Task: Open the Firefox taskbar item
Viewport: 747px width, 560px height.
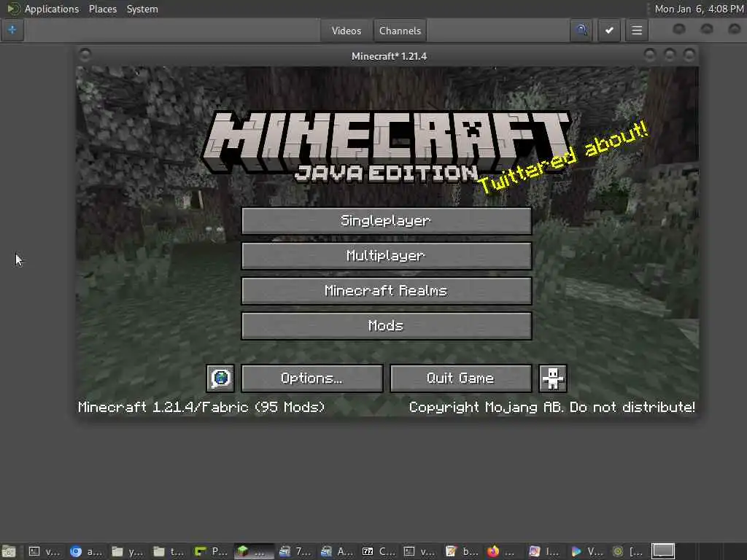Action: click(501, 551)
